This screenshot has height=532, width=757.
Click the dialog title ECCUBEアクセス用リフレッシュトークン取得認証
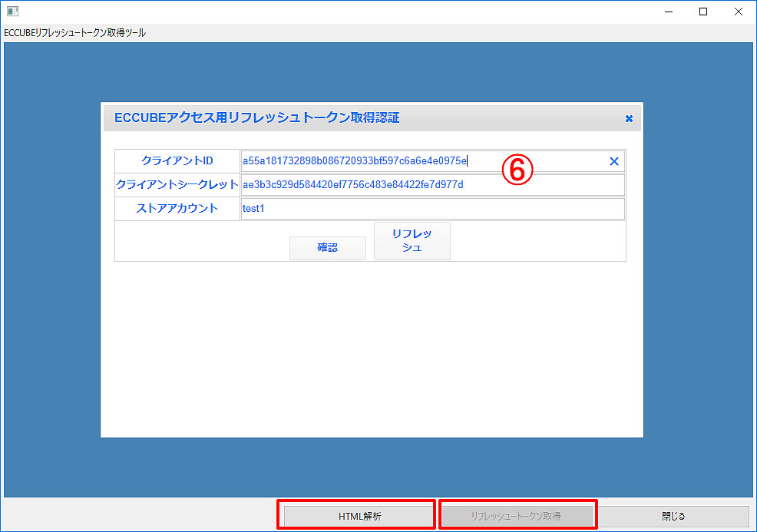click(x=257, y=117)
